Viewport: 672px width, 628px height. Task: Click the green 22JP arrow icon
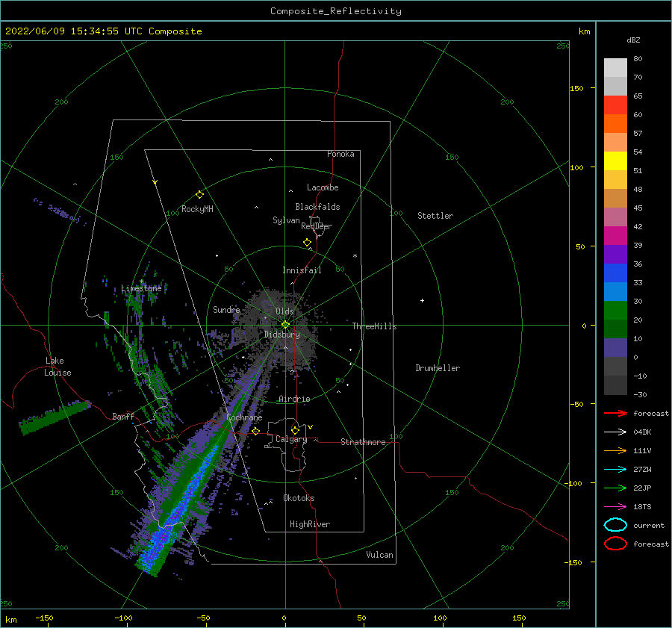pyautogui.click(x=615, y=488)
